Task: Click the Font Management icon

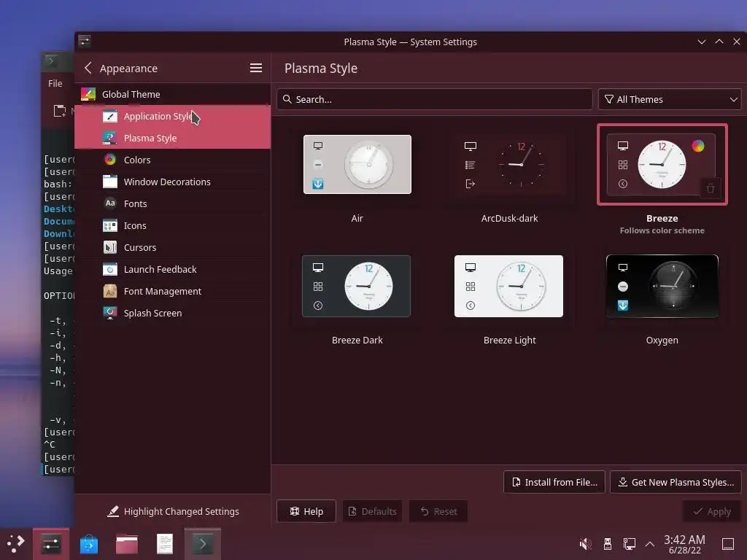Action: pyautogui.click(x=110, y=291)
